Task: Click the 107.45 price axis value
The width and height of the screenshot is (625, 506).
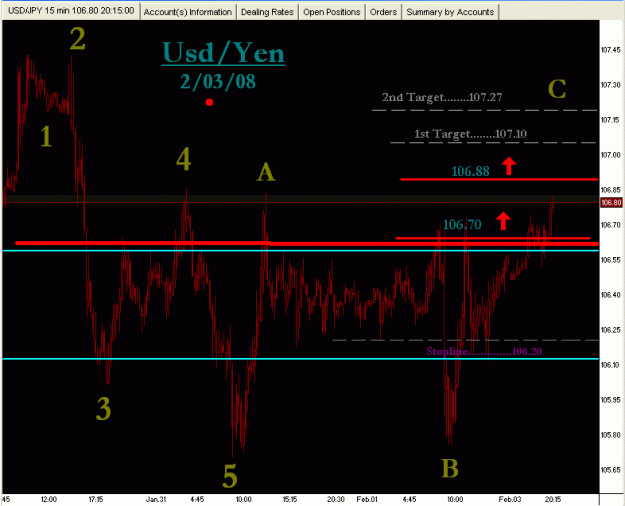Action: pyautogui.click(x=611, y=50)
